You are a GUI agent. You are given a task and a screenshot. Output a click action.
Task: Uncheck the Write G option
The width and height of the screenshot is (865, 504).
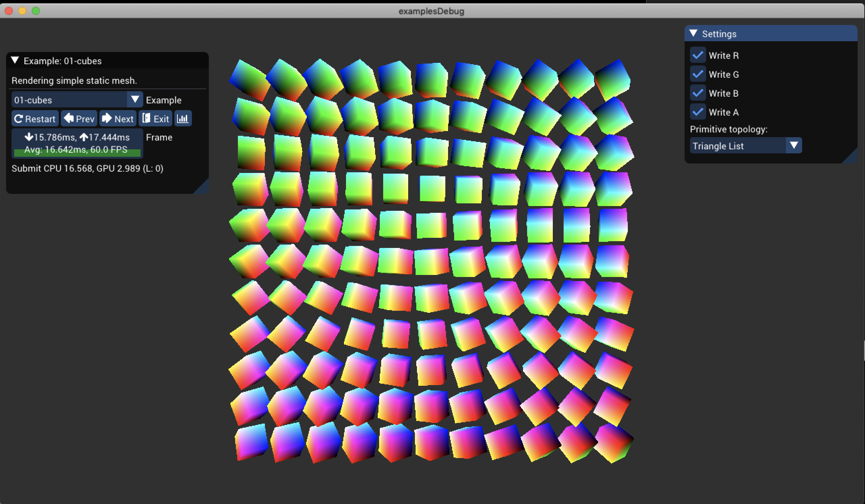pyautogui.click(x=698, y=74)
